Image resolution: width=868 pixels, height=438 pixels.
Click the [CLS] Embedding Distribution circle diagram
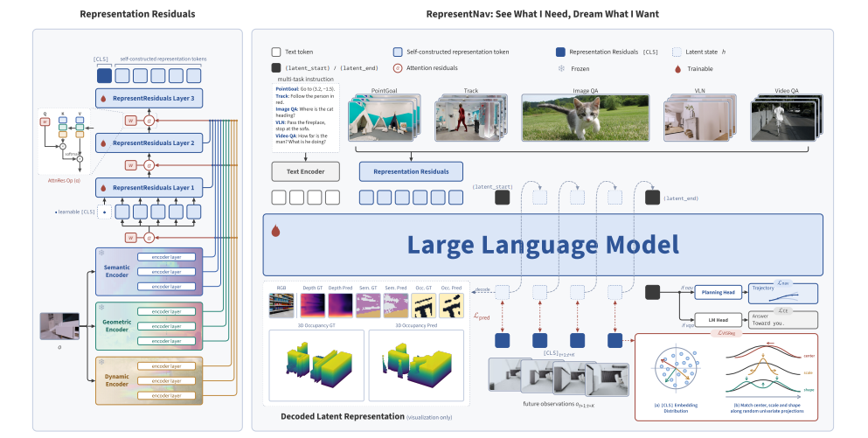pos(677,369)
